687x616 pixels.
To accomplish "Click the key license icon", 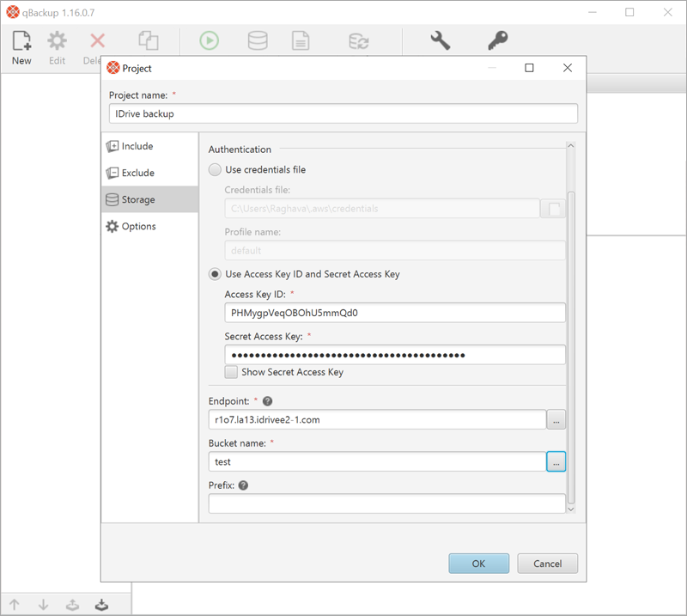I will pyautogui.click(x=498, y=40).
